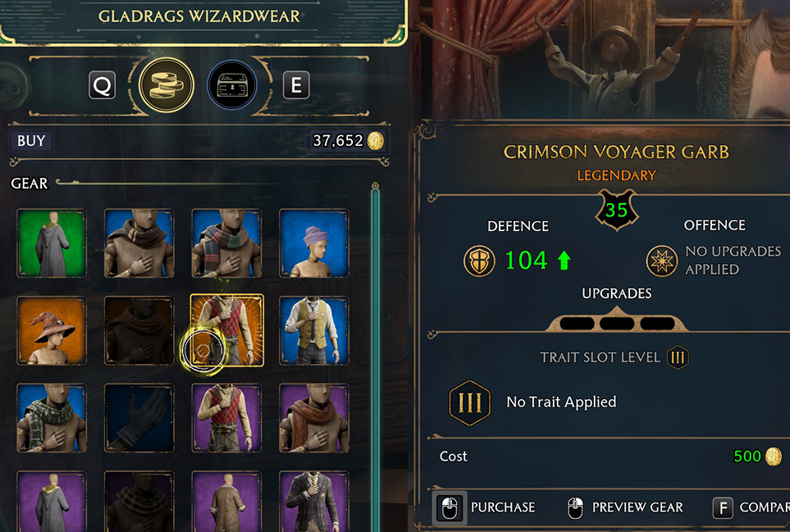
Task: Click the E key prompt icon
Action: pos(296,85)
